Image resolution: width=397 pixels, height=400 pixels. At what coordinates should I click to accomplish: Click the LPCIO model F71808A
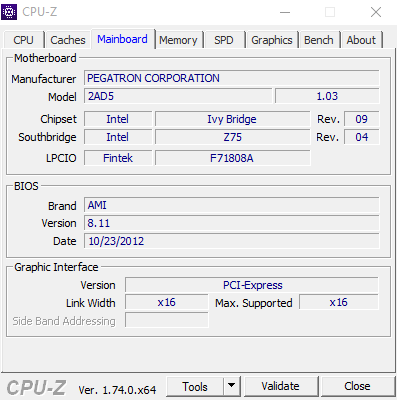click(232, 158)
